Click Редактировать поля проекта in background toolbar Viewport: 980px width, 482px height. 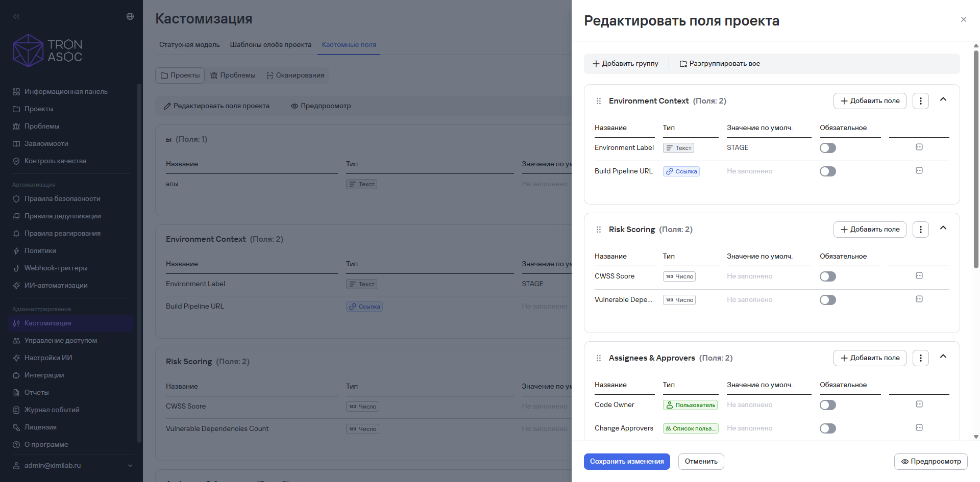pos(216,106)
